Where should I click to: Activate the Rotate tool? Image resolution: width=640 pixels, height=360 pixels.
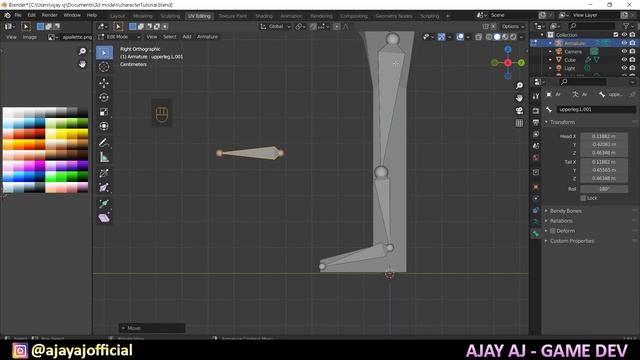[104, 97]
